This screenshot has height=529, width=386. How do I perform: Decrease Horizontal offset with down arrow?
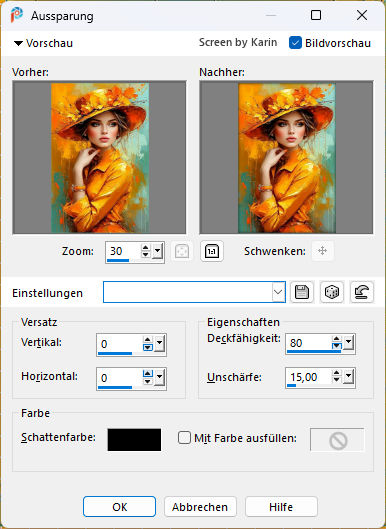point(148,382)
